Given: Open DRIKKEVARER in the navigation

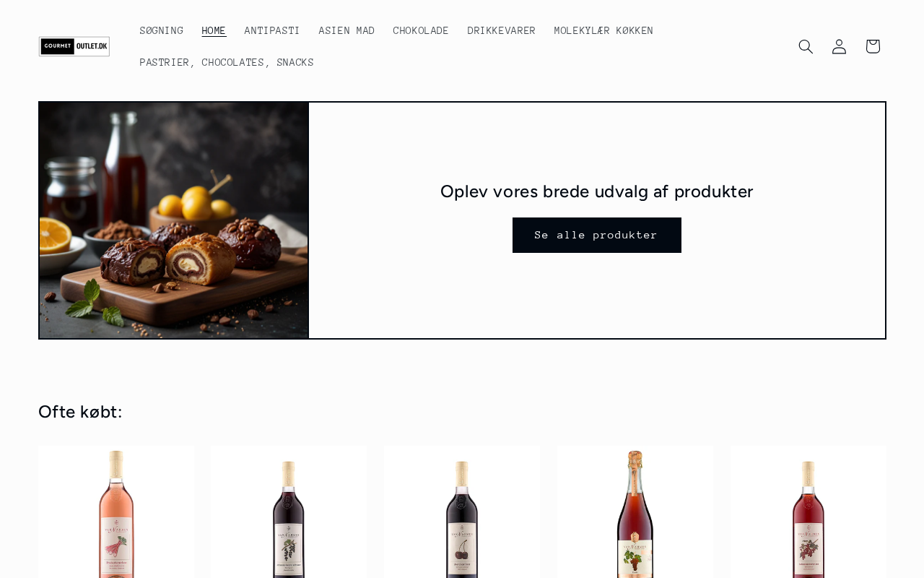Looking at the screenshot, I should pos(502,30).
